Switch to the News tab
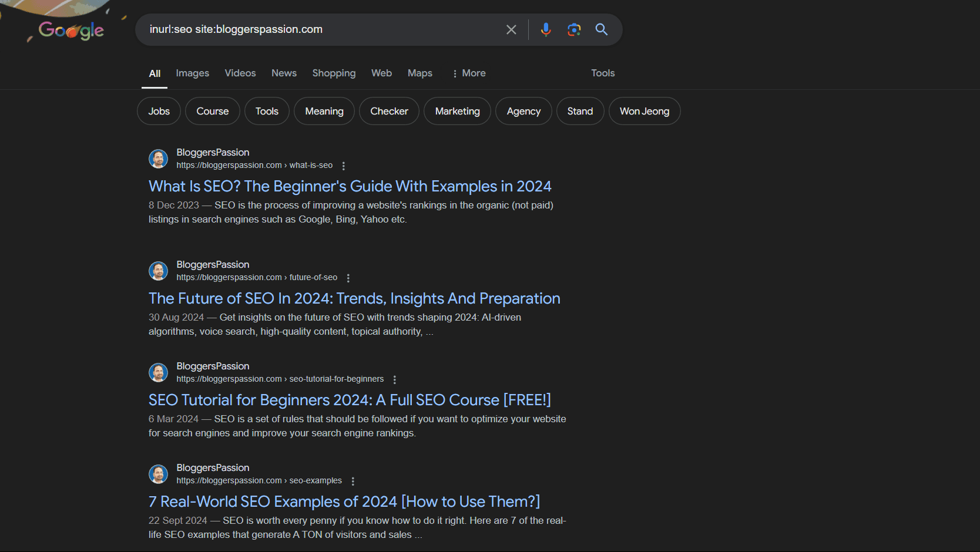Image resolution: width=980 pixels, height=552 pixels. pyautogui.click(x=284, y=73)
